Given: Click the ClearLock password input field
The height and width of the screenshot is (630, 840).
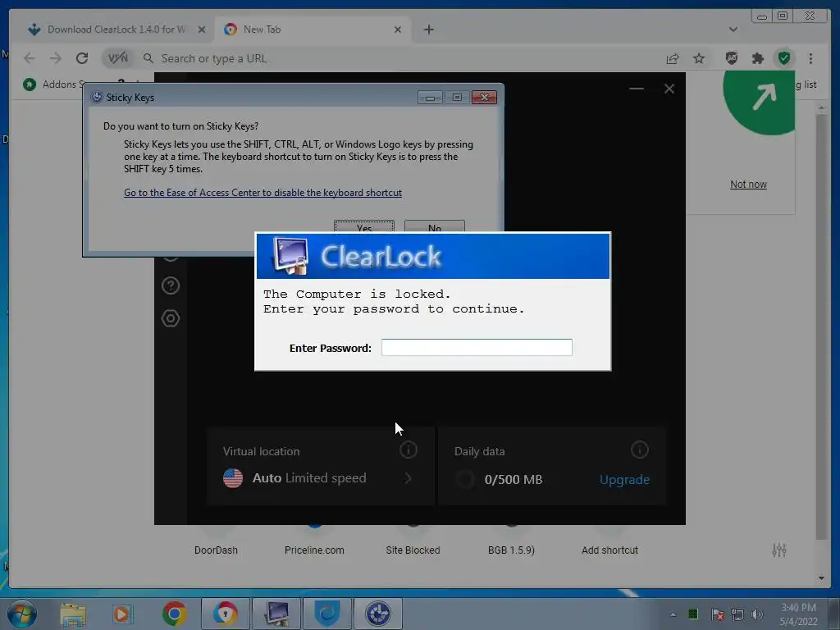Looking at the screenshot, I should [x=477, y=347].
